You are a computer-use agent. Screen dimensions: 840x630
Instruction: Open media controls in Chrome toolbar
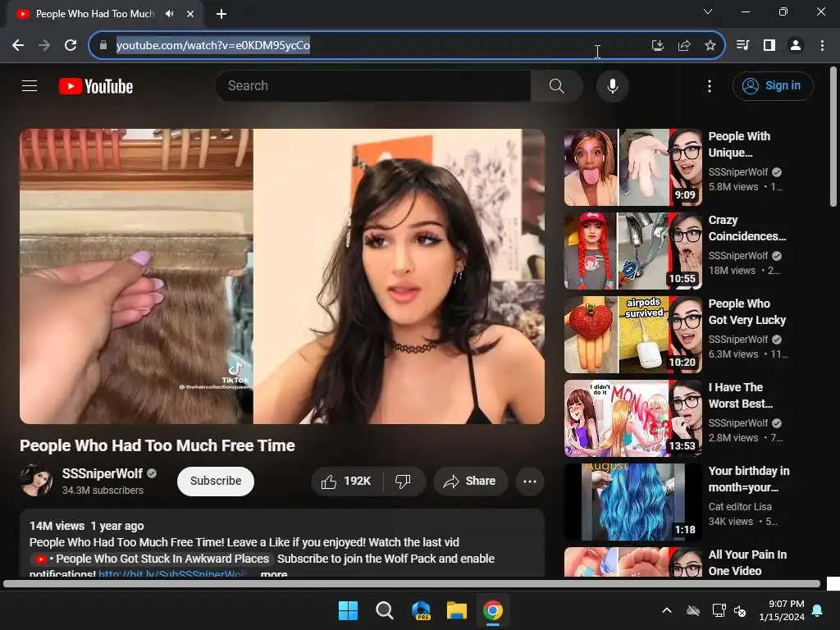click(743, 45)
